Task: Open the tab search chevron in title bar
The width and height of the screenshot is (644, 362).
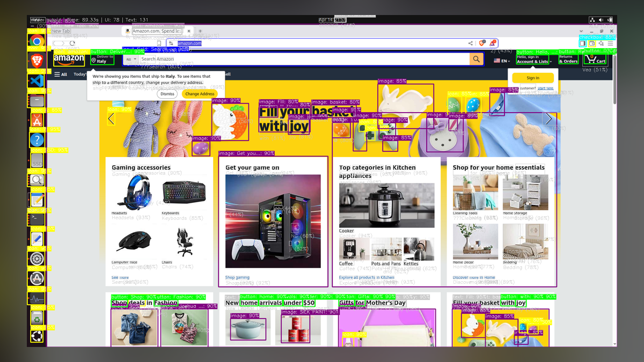Action: pos(581,31)
